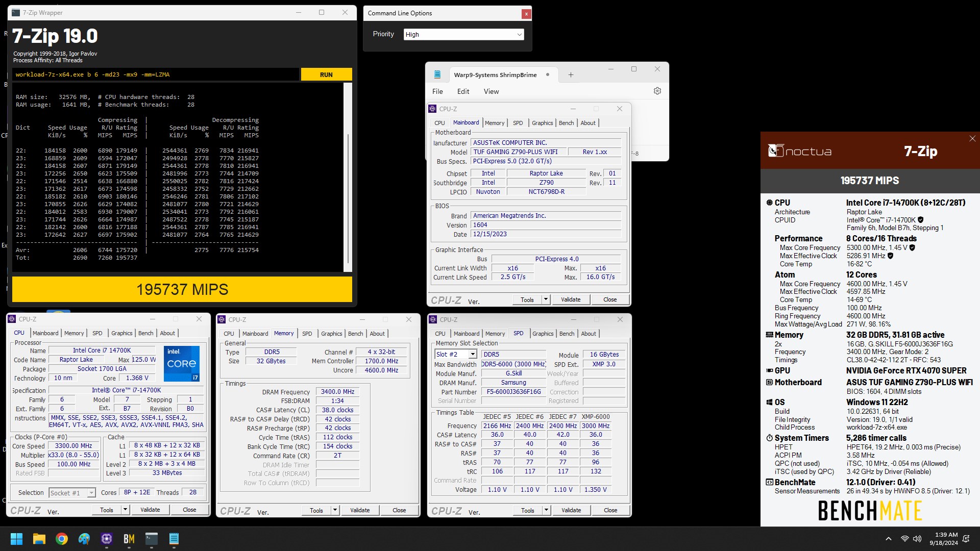Expand the Slot #2 dropdown in SPD window
This screenshot has width=980, height=551.
[x=473, y=354]
